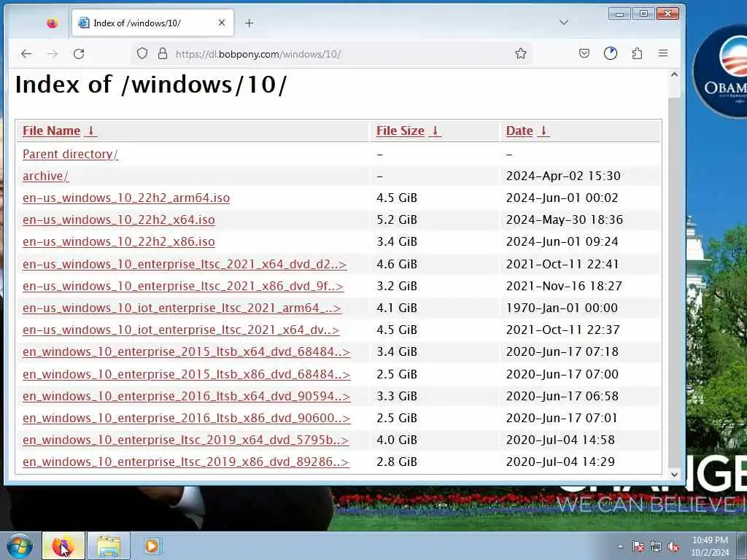Screen dimensions: 747x560
Task: Open the taskbar clock showing 10:49 PM
Action: pos(710,546)
